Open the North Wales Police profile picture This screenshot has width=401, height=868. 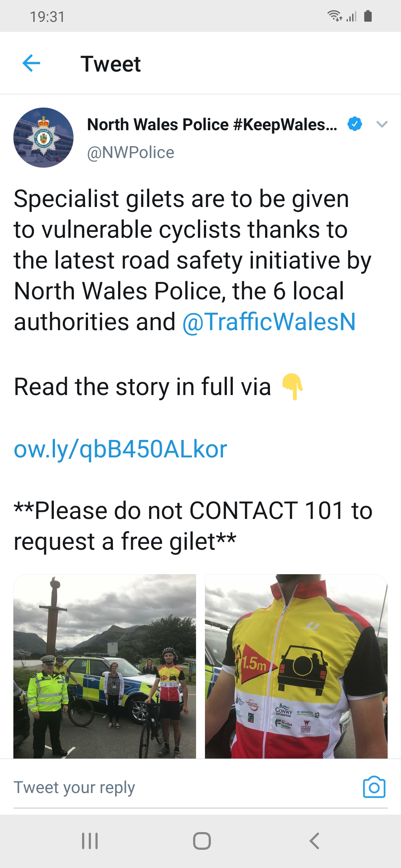[43, 138]
